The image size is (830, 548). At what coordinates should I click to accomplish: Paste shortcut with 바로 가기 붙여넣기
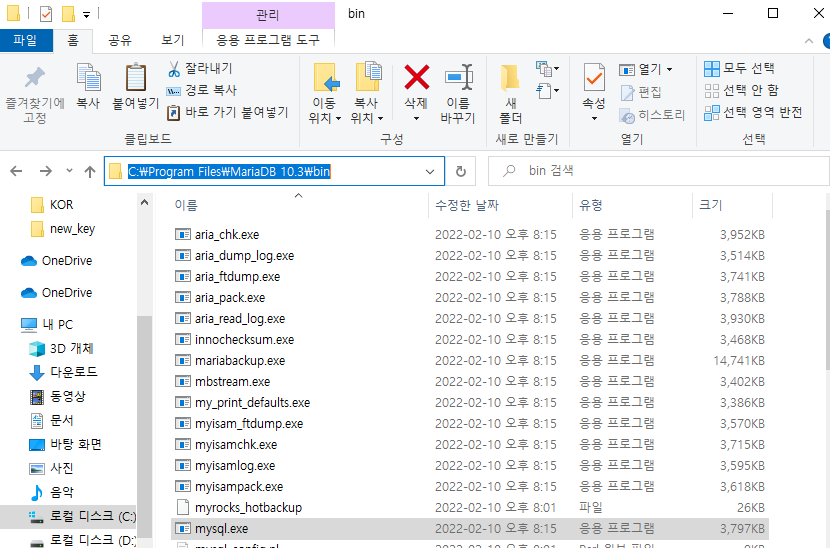[x=228, y=112]
